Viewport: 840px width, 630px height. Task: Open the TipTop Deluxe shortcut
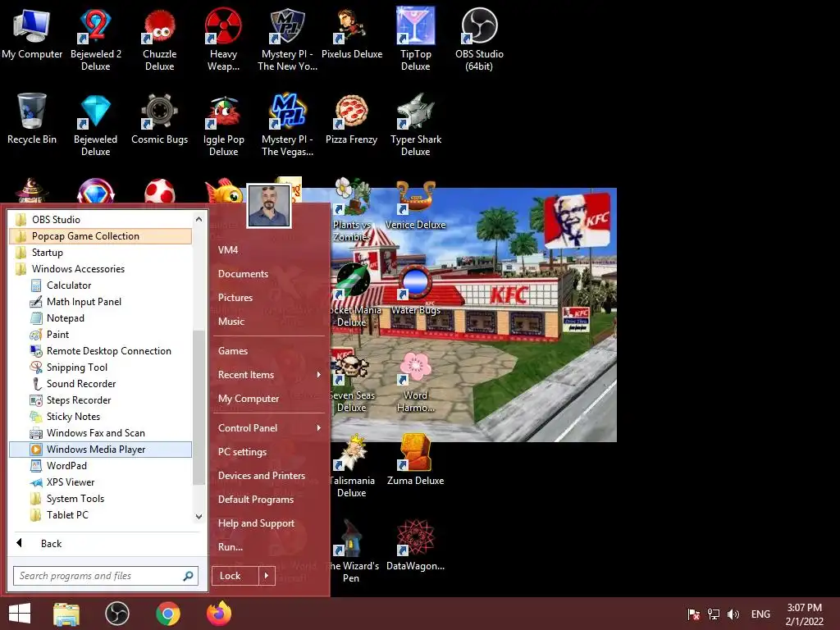(x=415, y=39)
